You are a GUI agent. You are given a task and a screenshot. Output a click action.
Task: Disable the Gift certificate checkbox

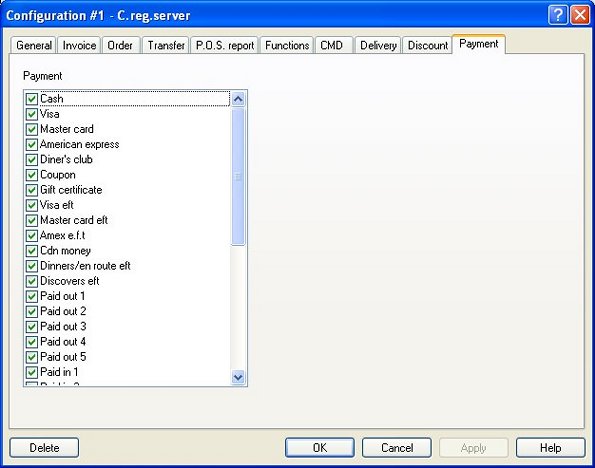31,190
